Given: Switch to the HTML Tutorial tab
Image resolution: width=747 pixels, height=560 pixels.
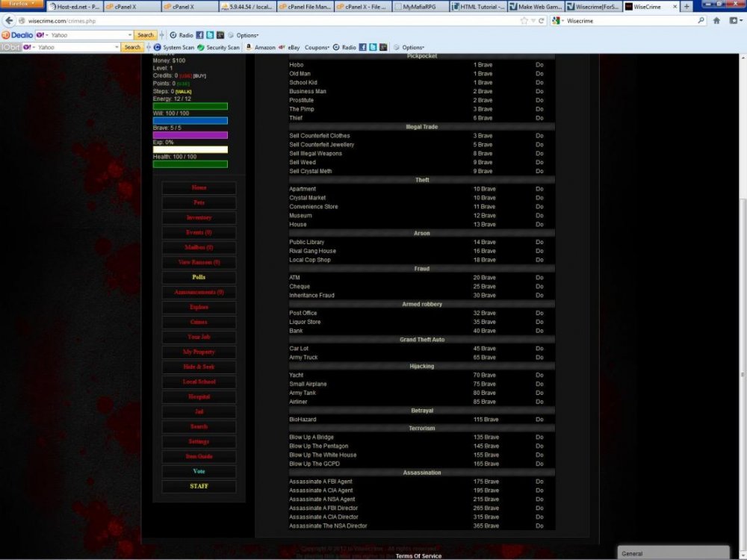Looking at the screenshot, I should 477,7.
